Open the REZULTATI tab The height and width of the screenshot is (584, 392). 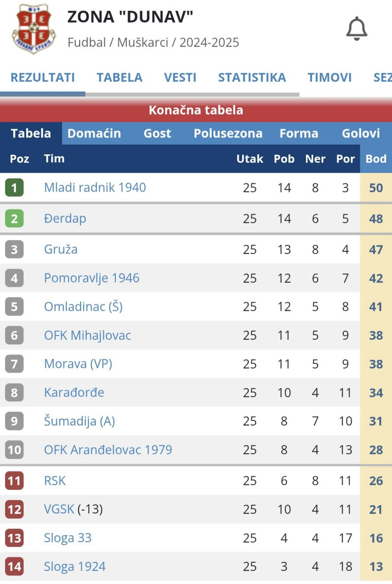[x=43, y=77]
